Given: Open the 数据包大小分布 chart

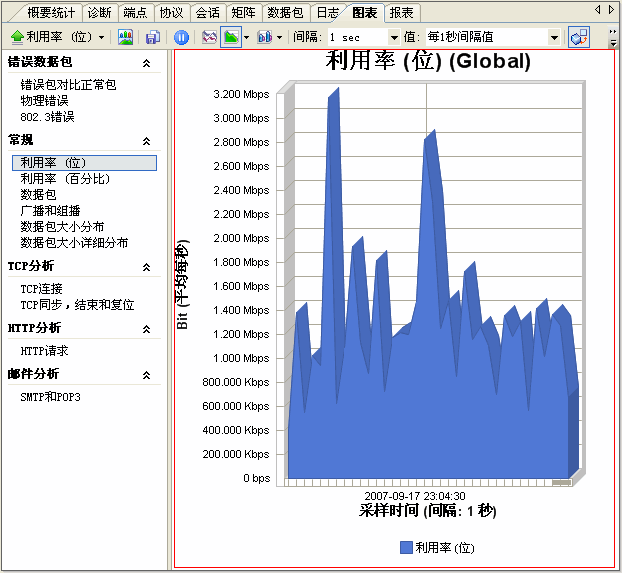Looking at the screenshot, I should click(62, 227).
